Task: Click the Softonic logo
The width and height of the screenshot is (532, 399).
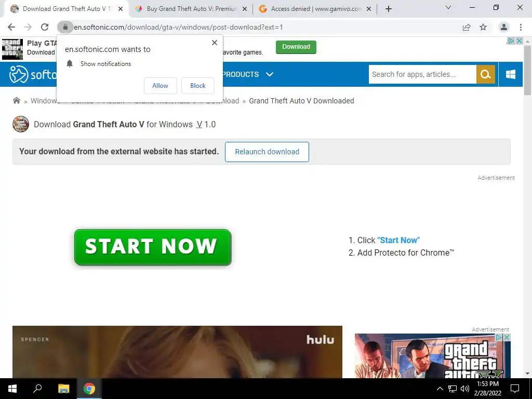Action: click(33, 74)
